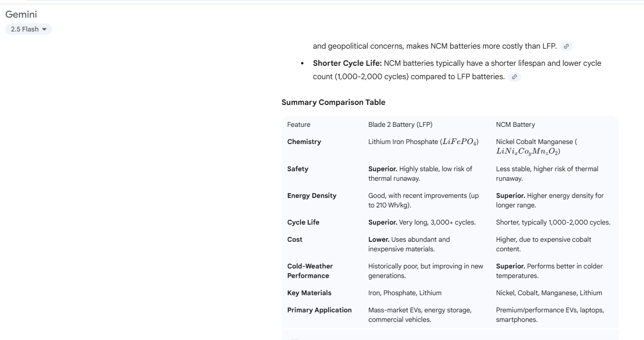This screenshot has height=340, width=644.
Task: Click the 'Nickel, Cobalt, Manganese, Lithium' cell
Action: [549, 293]
